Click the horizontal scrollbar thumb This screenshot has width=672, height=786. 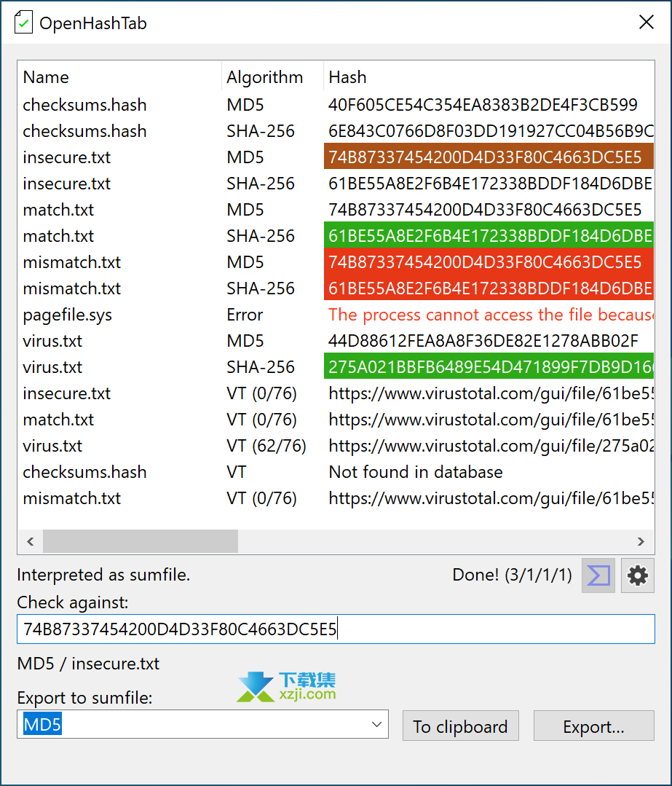tap(140, 541)
